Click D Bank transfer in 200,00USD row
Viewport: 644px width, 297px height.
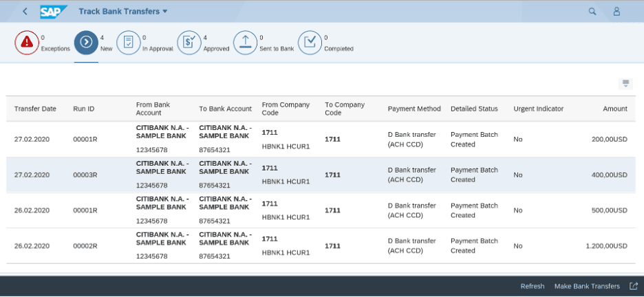(411, 140)
